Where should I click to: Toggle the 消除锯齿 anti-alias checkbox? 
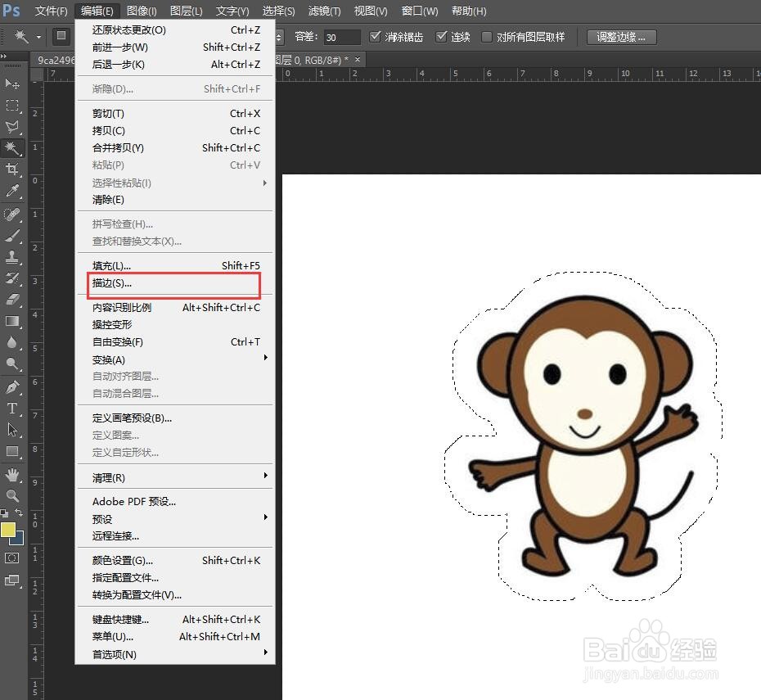tap(375, 37)
